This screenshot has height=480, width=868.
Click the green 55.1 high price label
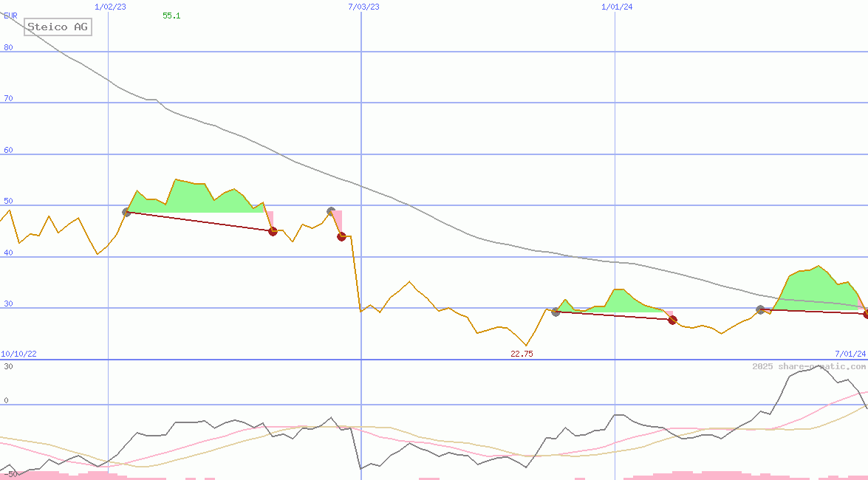tap(171, 16)
